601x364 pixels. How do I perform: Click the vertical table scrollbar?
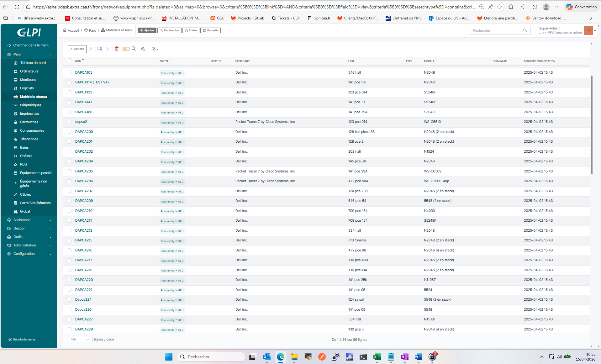[x=591, y=125]
